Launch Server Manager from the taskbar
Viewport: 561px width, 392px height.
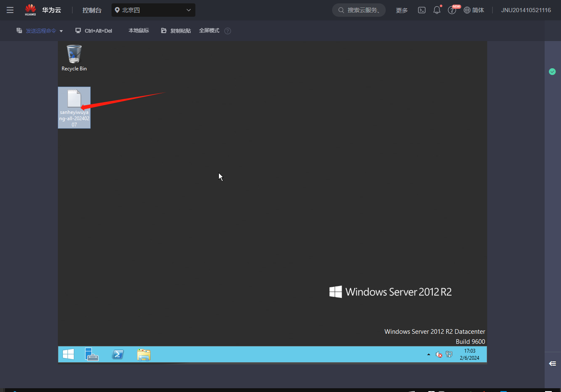92,354
